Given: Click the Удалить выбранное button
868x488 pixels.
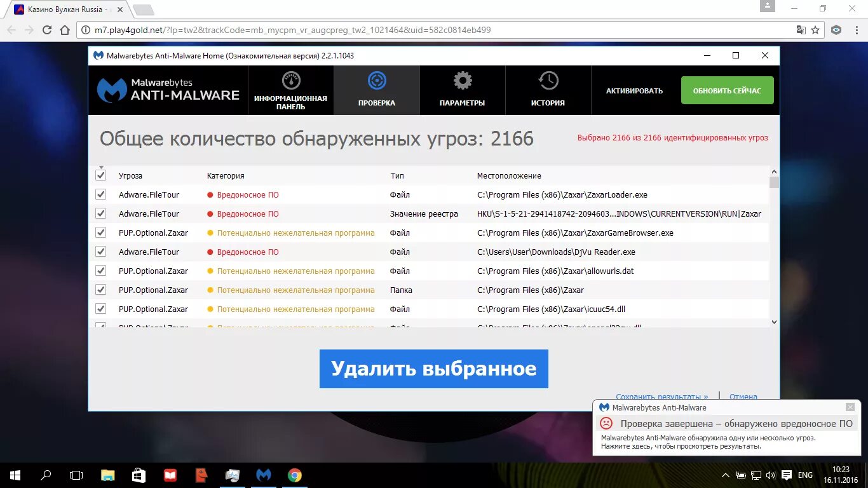Looking at the screenshot, I should tap(433, 369).
